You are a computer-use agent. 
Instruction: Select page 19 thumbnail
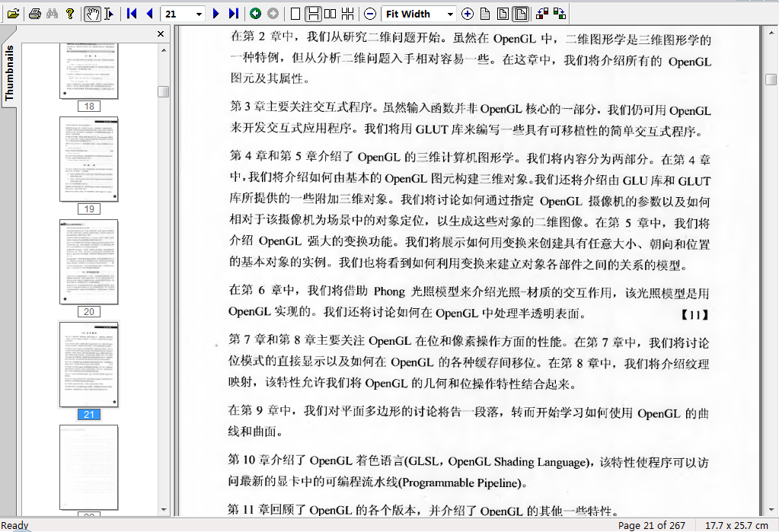[x=89, y=159]
